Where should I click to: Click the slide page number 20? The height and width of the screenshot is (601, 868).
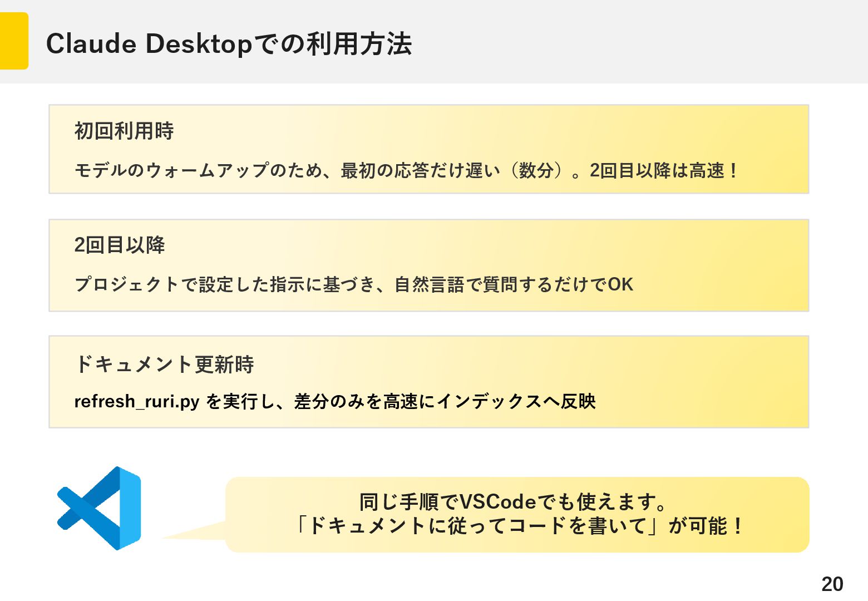tap(832, 584)
